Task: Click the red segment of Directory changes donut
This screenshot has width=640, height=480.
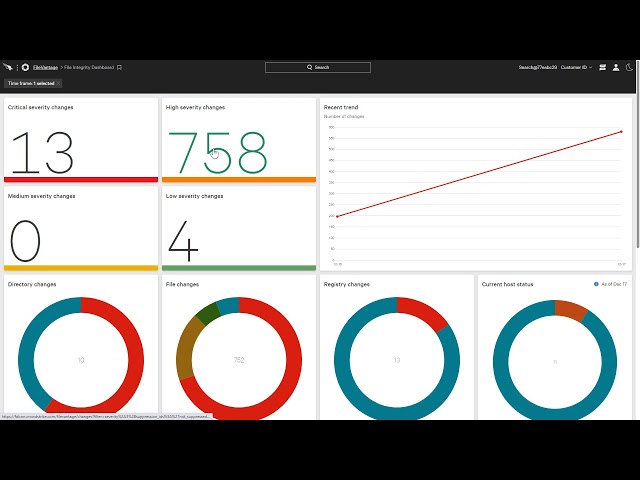Action: click(135, 359)
